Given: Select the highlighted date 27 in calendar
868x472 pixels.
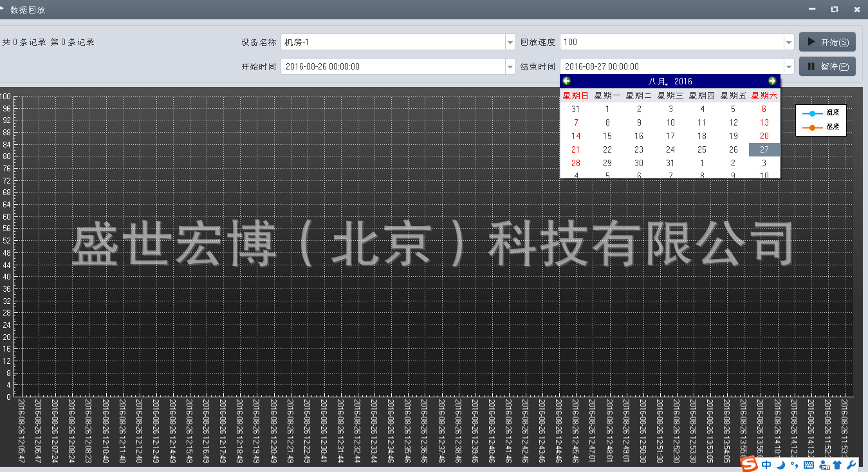Looking at the screenshot, I should tap(764, 149).
